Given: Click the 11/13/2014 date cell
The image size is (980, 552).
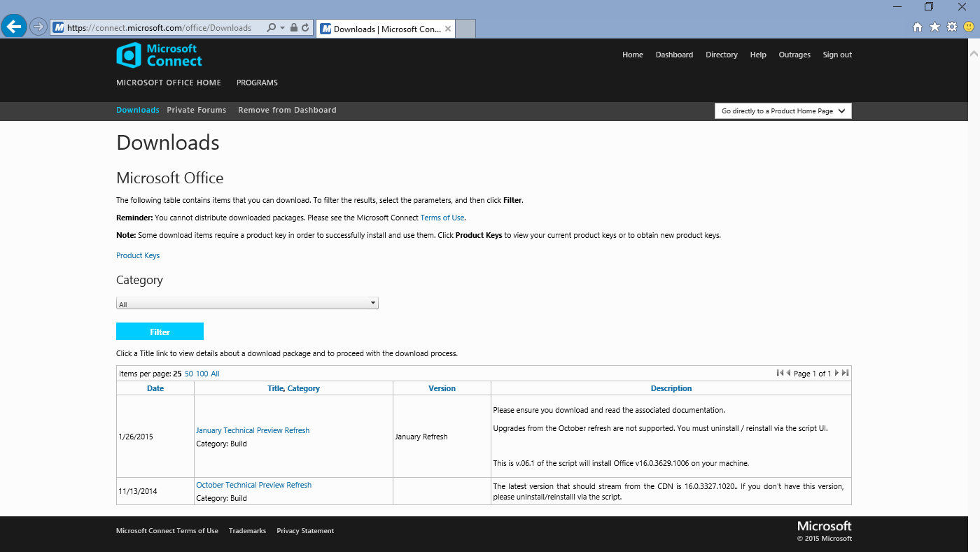Looking at the screenshot, I should click(x=155, y=491).
